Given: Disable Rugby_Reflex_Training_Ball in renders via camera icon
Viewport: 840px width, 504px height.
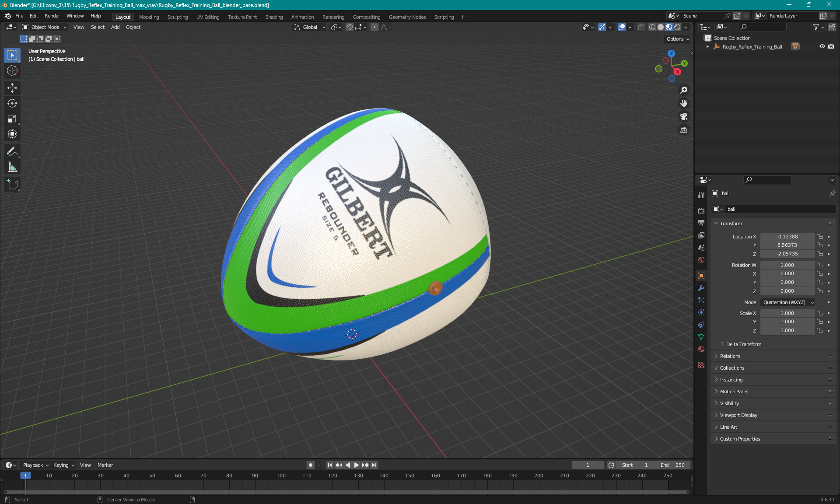Looking at the screenshot, I should point(831,46).
